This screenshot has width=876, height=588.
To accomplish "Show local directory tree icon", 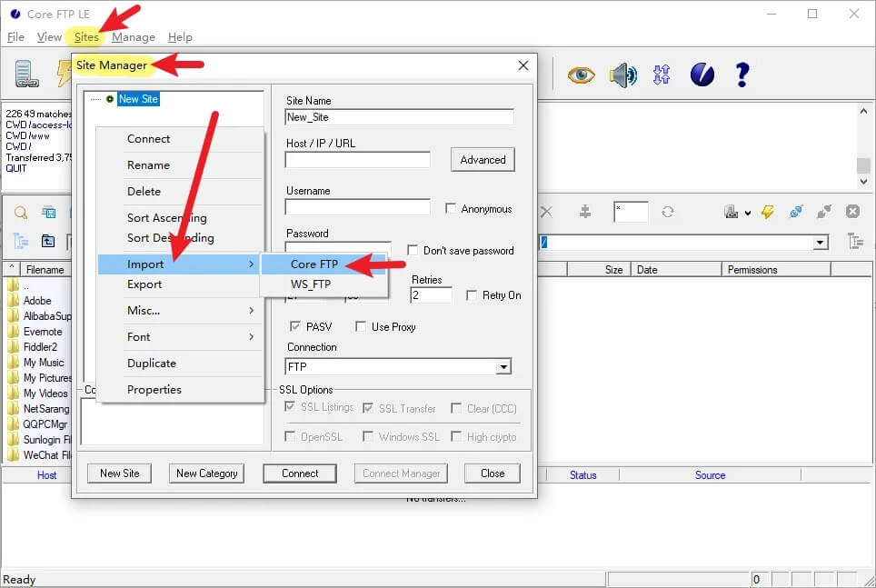I will (x=21, y=241).
